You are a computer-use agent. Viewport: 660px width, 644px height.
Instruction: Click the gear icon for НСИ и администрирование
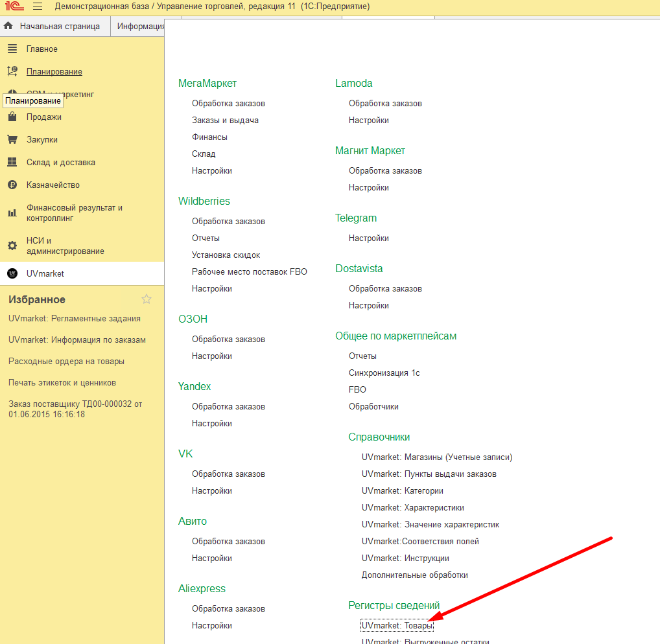click(12, 246)
